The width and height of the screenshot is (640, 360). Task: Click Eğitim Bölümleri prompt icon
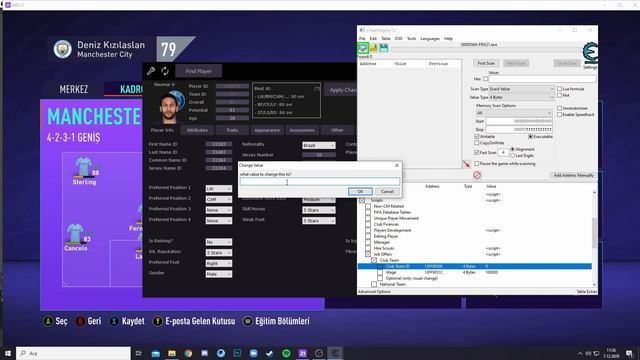click(x=248, y=321)
